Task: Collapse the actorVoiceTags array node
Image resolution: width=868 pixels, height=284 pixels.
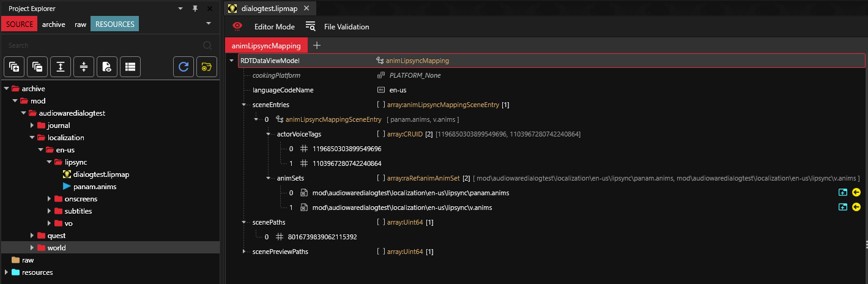Action: [x=269, y=134]
